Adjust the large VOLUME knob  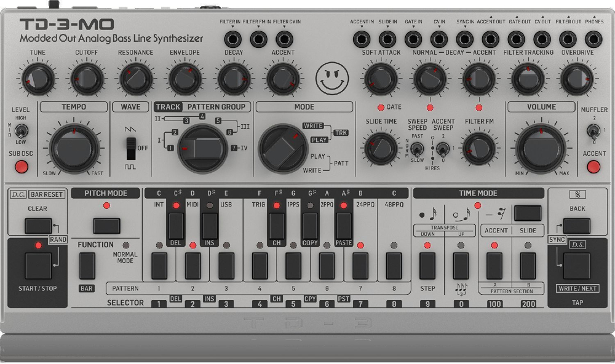point(541,148)
